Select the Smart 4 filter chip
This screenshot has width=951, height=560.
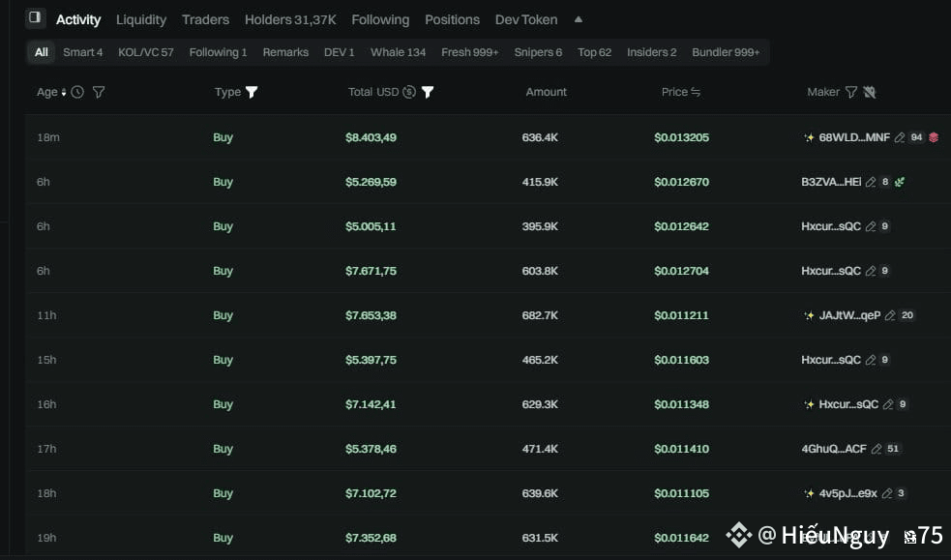pos(82,52)
